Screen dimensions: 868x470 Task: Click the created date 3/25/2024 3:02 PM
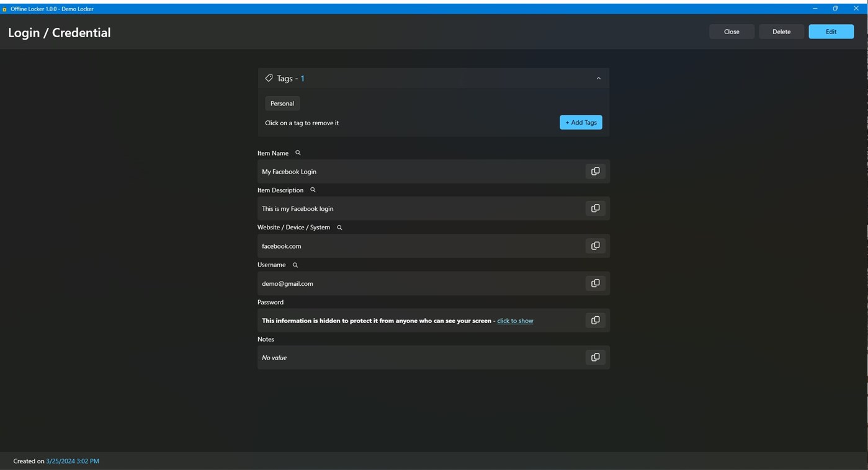pyautogui.click(x=73, y=461)
